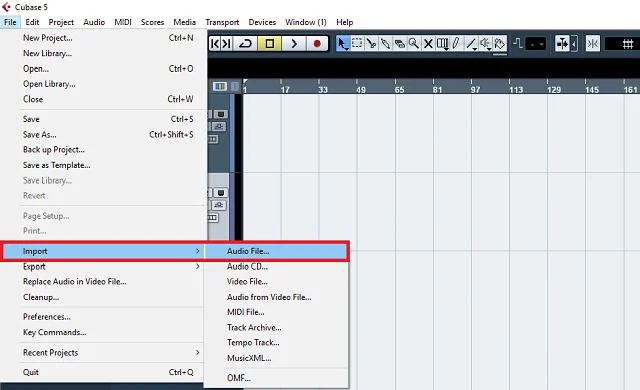Choose Audio from Video File... entry
The height and width of the screenshot is (390, 640).
coord(276,297)
